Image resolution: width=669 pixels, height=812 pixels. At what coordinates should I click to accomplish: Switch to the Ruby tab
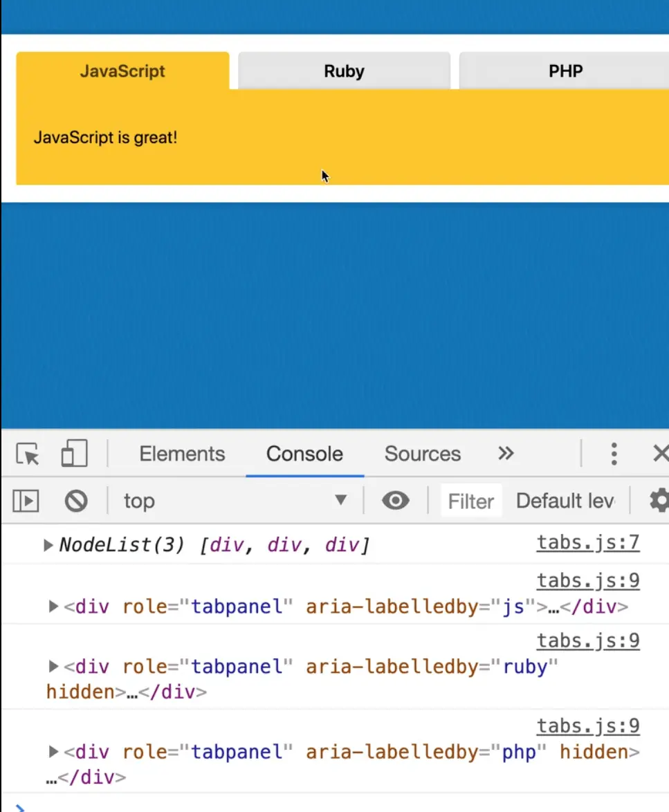[x=344, y=71]
